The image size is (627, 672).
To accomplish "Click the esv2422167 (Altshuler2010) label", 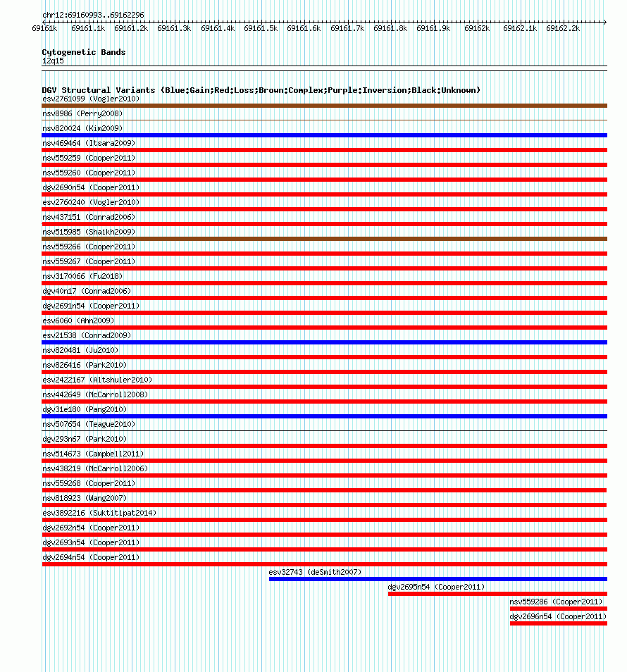I will click(97, 380).
